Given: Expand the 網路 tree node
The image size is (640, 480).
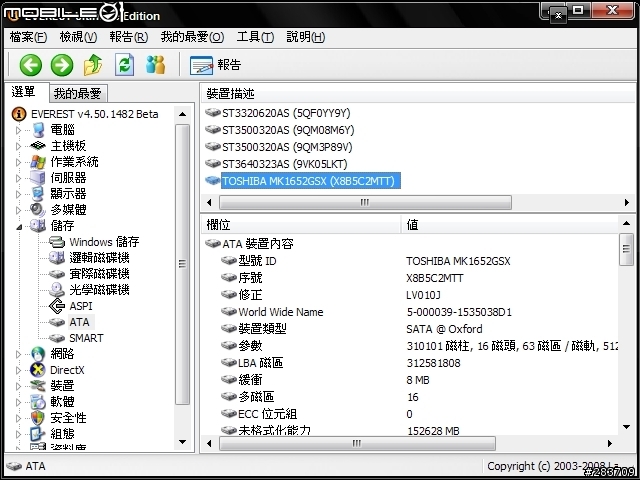Looking at the screenshot, I should 18,354.
